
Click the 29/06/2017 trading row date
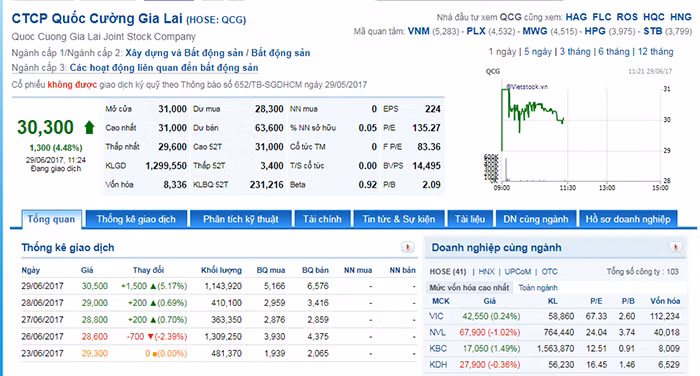tap(42, 286)
